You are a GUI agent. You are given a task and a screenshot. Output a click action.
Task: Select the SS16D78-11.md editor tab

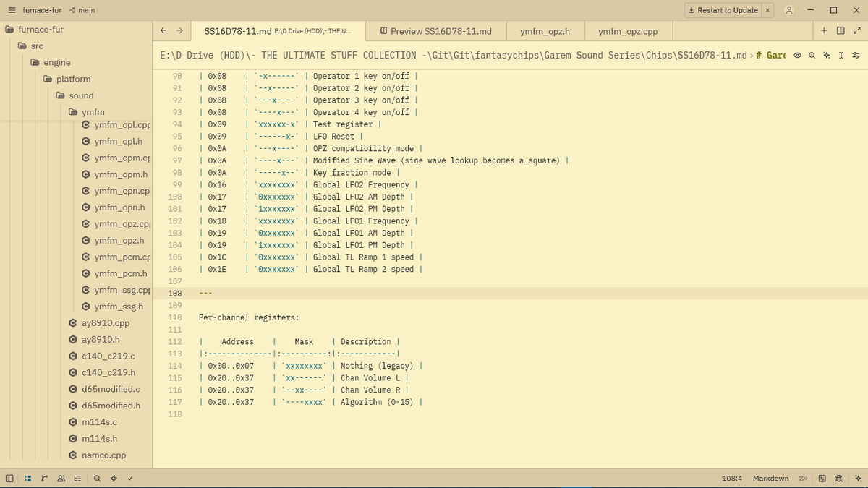coord(278,31)
